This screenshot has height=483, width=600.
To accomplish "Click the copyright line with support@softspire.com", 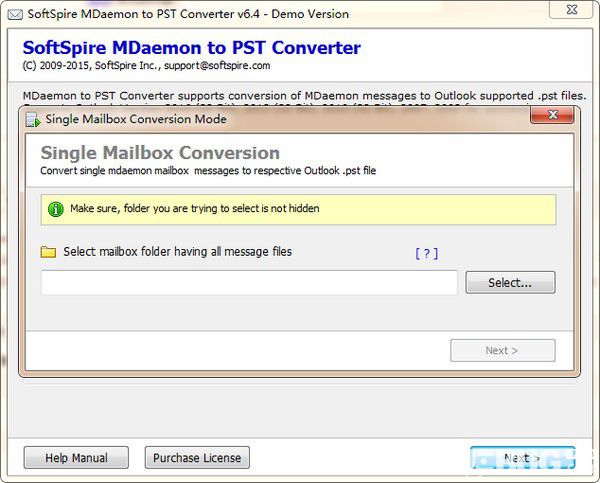I will tap(146, 65).
